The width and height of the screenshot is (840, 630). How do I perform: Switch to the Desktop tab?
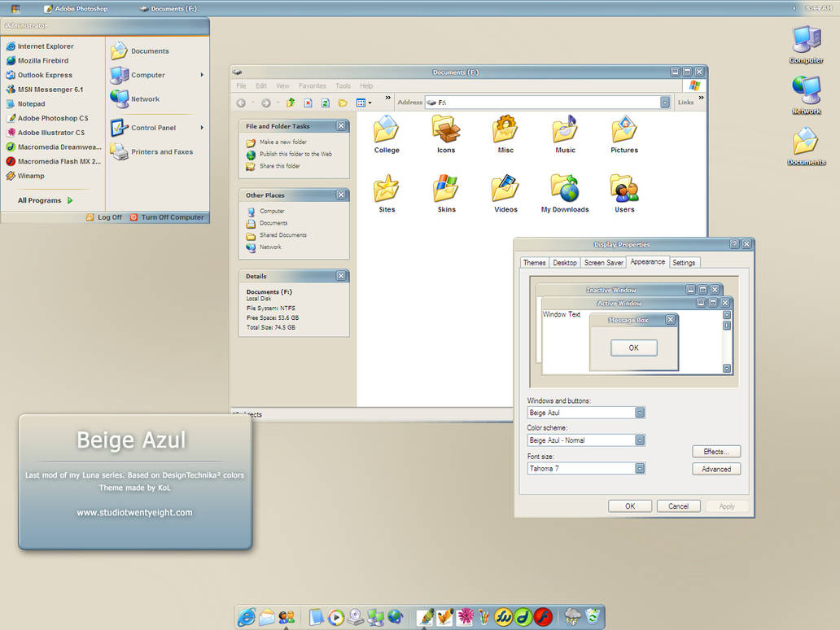point(565,262)
